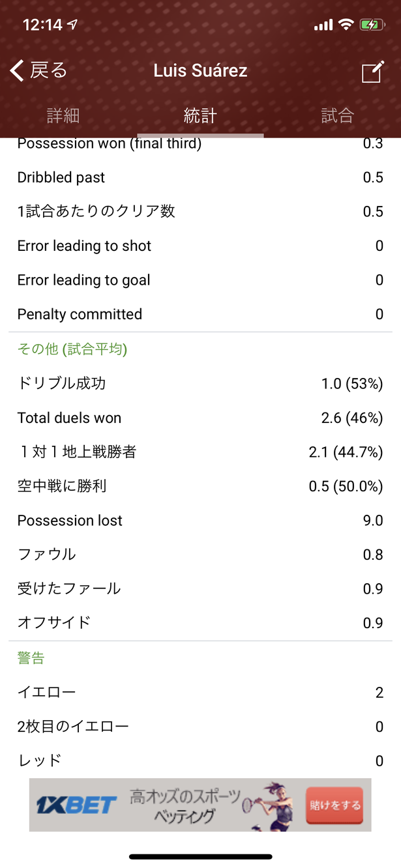
Task: Open the edit note icon
Action: click(372, 72)
